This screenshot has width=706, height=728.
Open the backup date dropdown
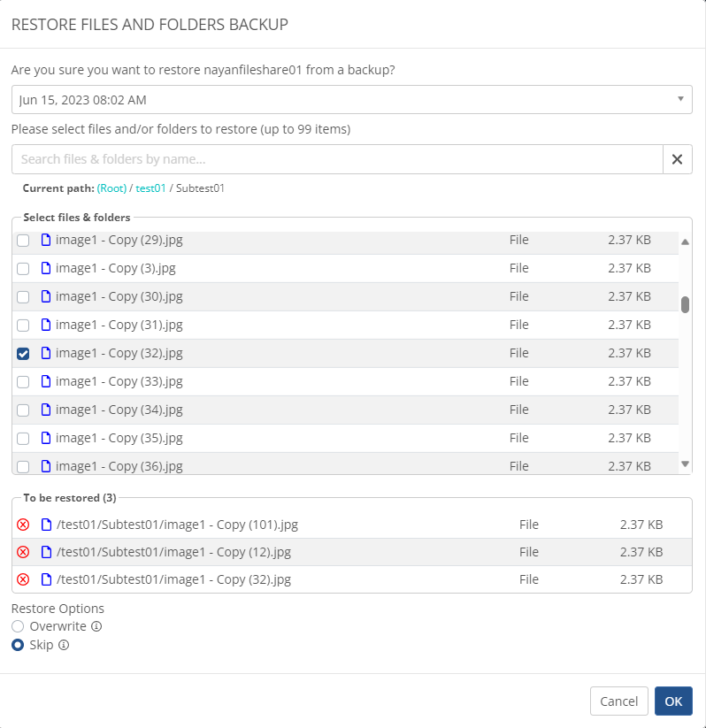point(351,100)
